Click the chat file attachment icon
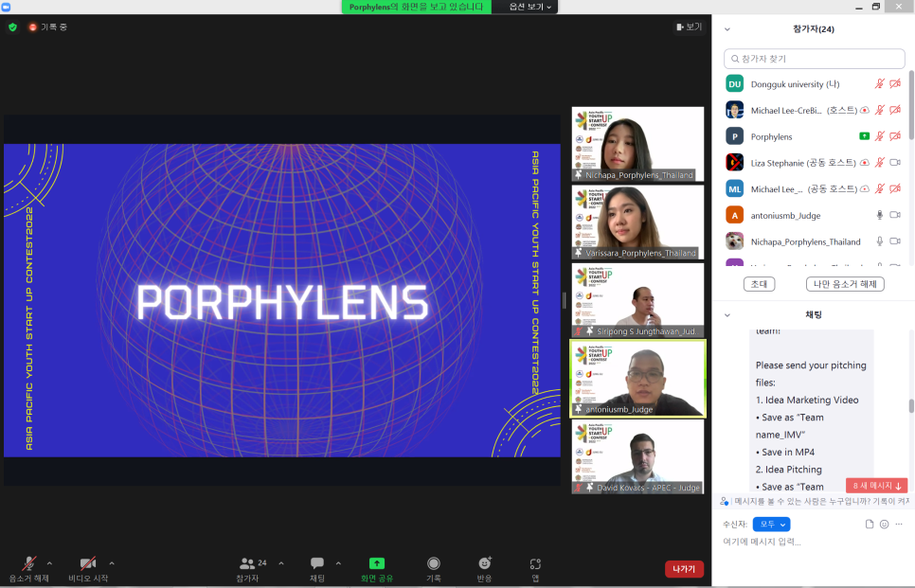915x588 pixels. (870, 525)
